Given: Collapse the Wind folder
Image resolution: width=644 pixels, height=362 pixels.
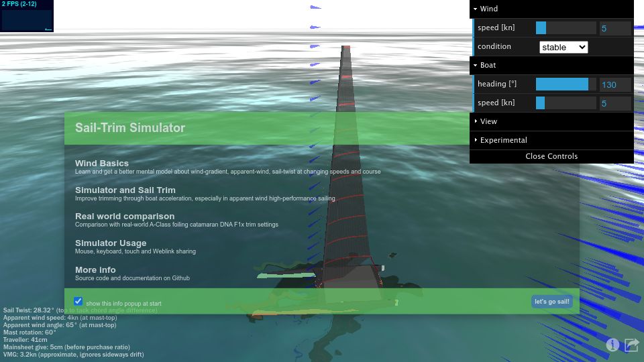Looking at the screenshot, I should [x=551, y=9].
